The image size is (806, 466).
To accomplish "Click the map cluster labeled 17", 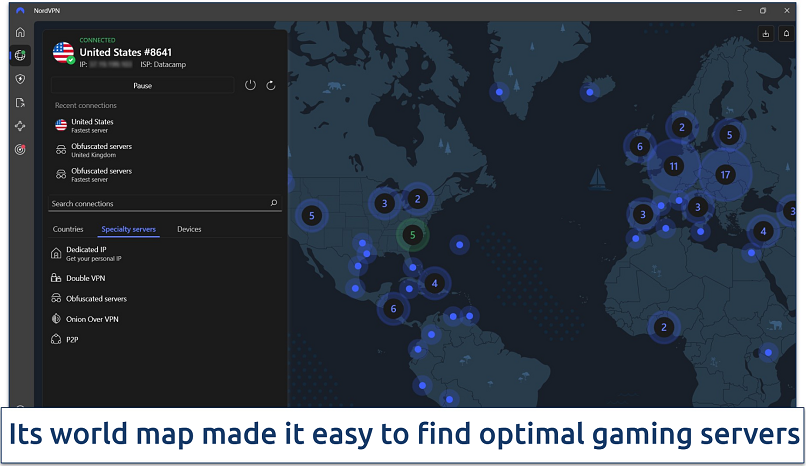I will click(x=726, y=174).
